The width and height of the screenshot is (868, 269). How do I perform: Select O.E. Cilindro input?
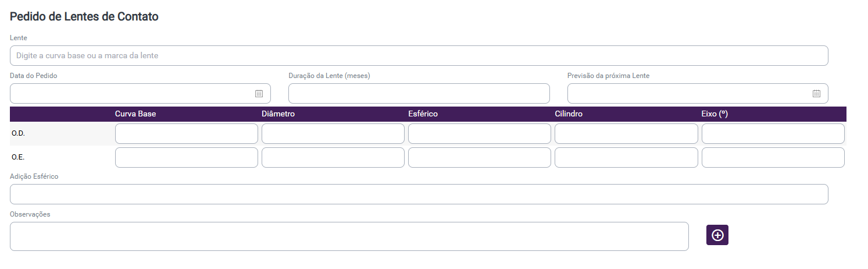tap(626, 157)
